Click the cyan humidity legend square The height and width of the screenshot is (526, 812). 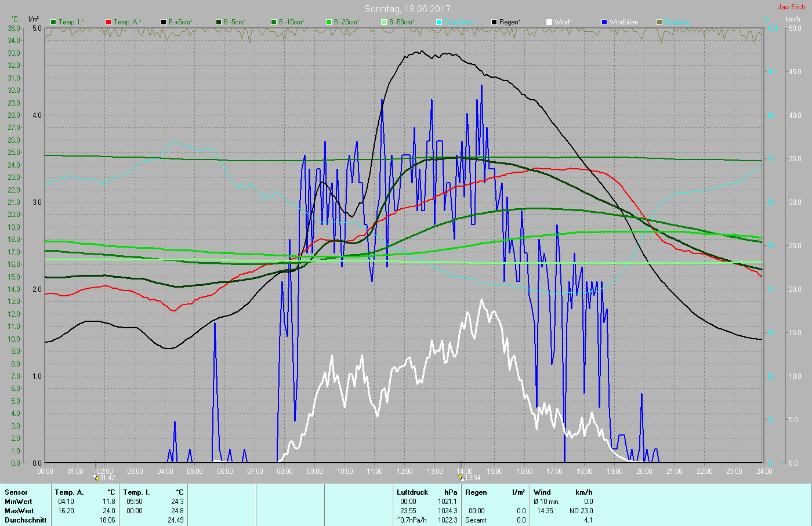[x=439, y=22]
